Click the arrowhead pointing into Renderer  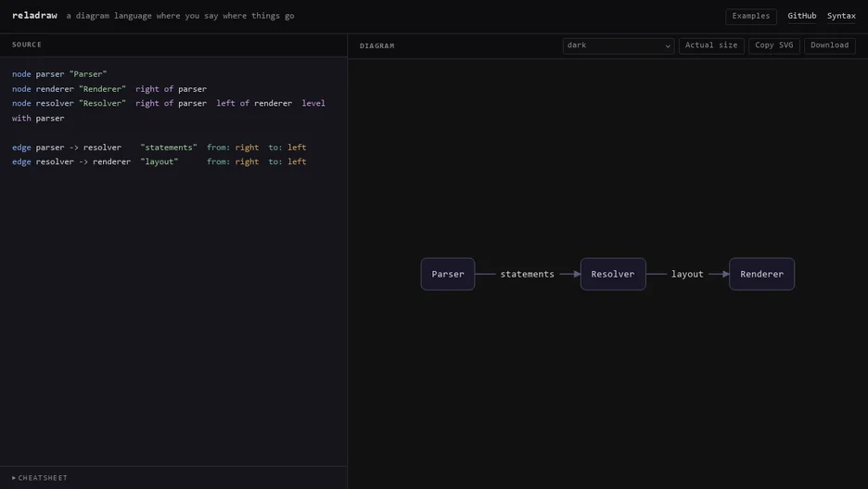(726, 274)
